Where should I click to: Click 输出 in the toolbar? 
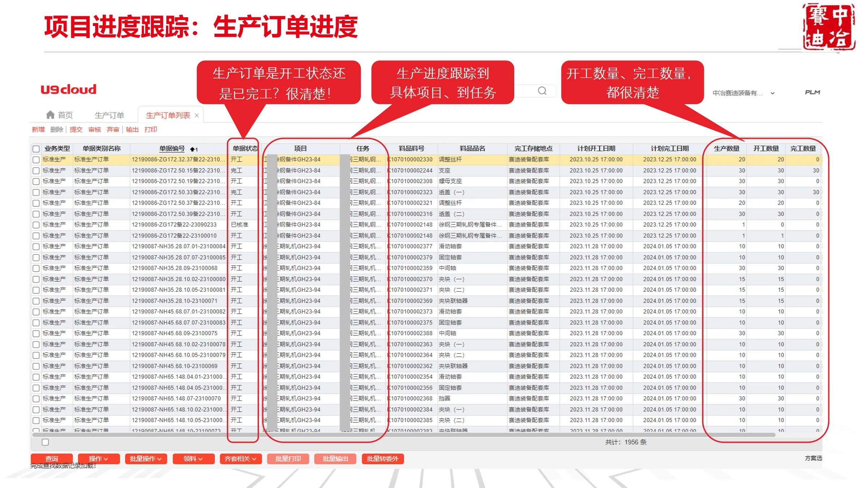(132, 129)
